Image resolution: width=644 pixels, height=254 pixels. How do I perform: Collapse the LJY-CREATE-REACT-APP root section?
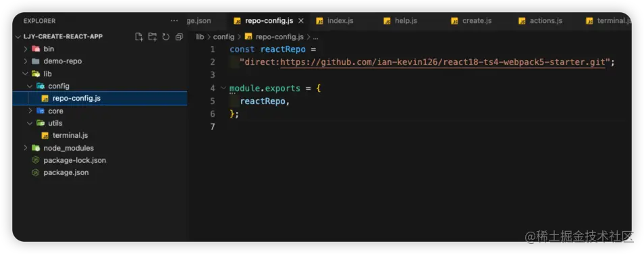coord(18,36)
